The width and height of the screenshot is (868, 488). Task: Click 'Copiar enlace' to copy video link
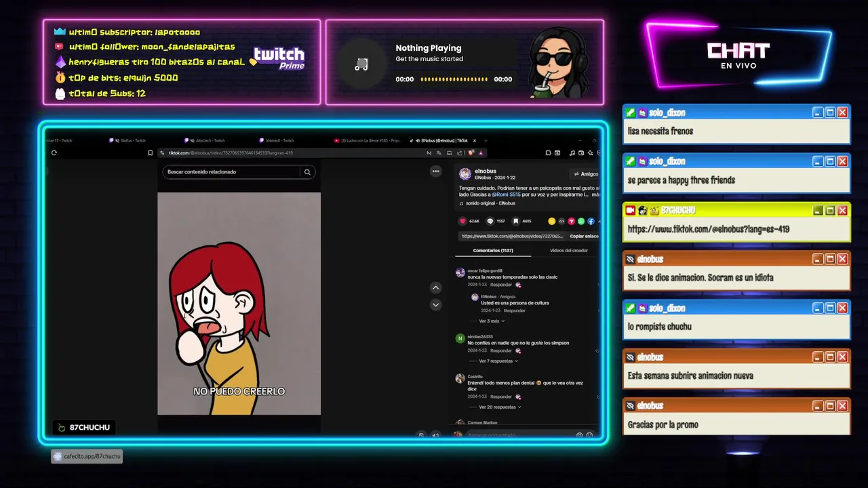pyautogui.click(x=584, y=236)
